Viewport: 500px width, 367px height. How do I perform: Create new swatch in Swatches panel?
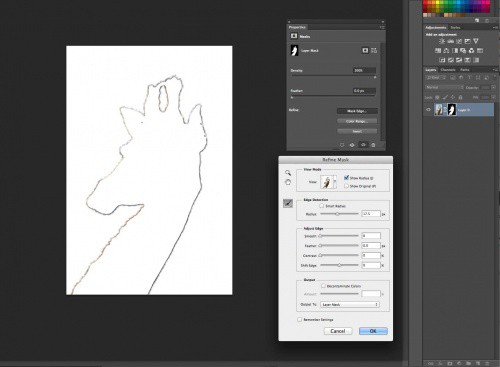(477, 20)
